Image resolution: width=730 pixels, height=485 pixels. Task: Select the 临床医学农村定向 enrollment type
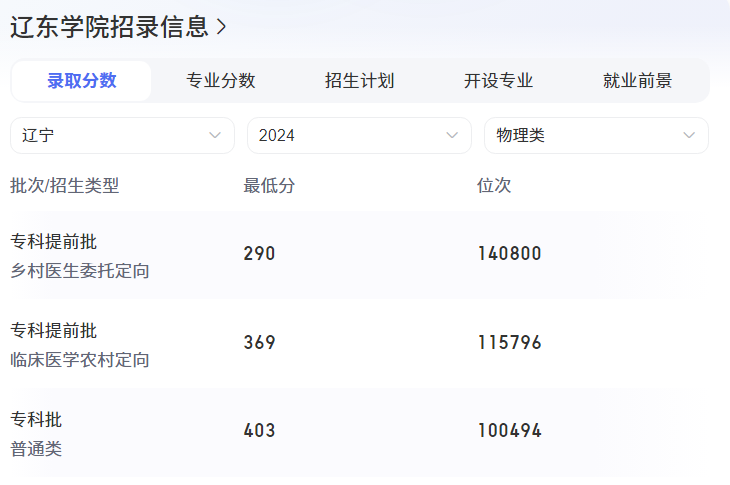(x=80, y=360)
